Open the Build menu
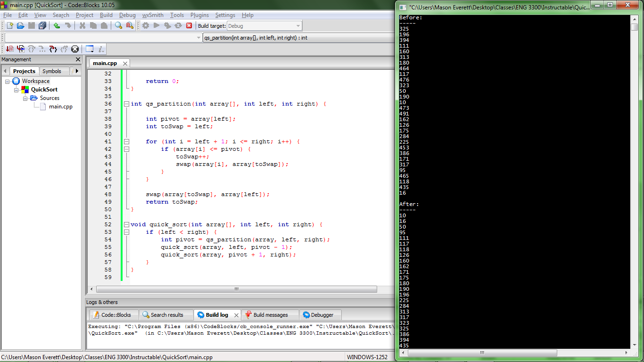 (x=107, y=15)
